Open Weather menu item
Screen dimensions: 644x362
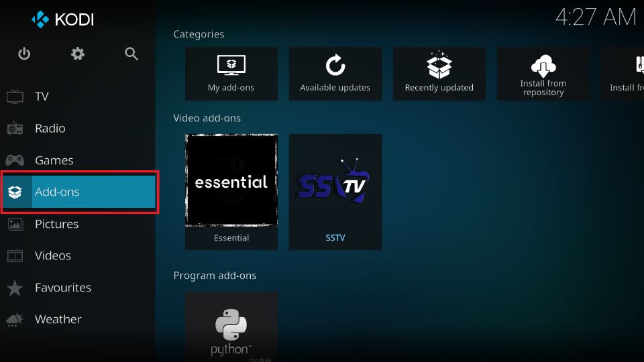coord(78,319)
